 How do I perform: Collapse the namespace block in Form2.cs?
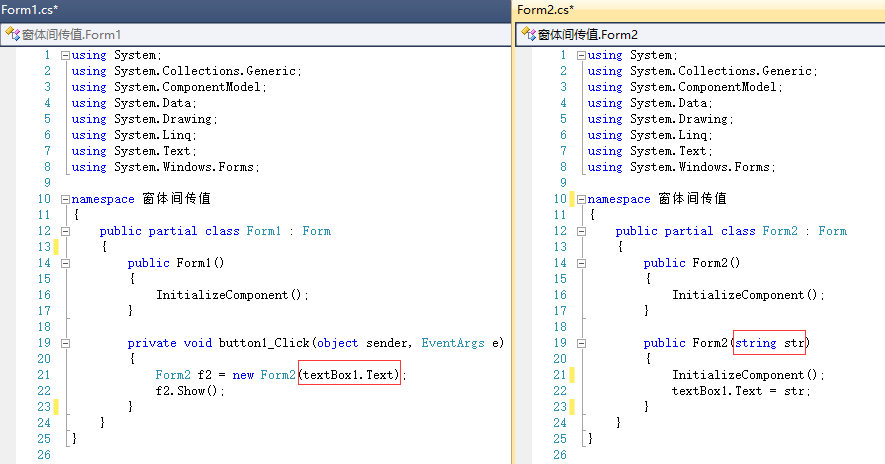click(581, 199)
